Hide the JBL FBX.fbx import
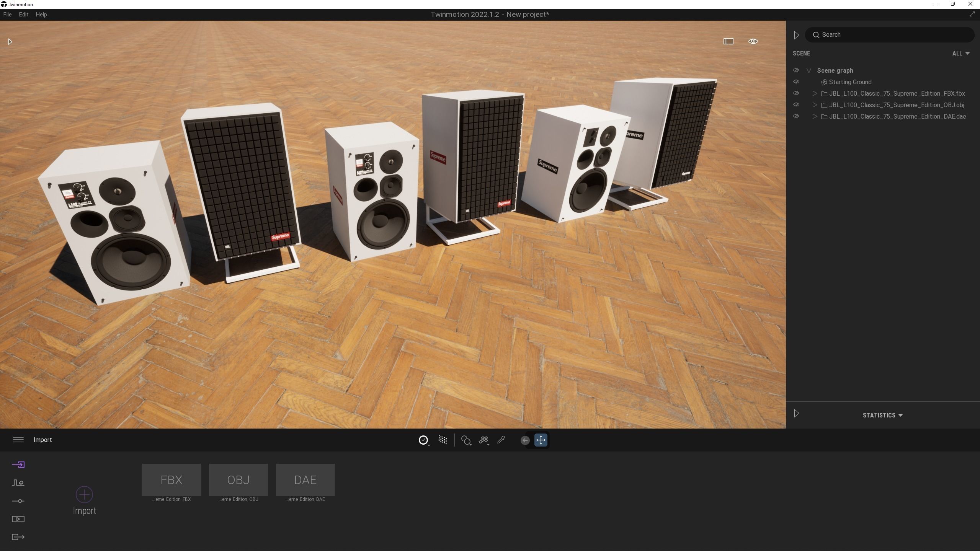Screen dimensions: 980x551 click(796, 93)
